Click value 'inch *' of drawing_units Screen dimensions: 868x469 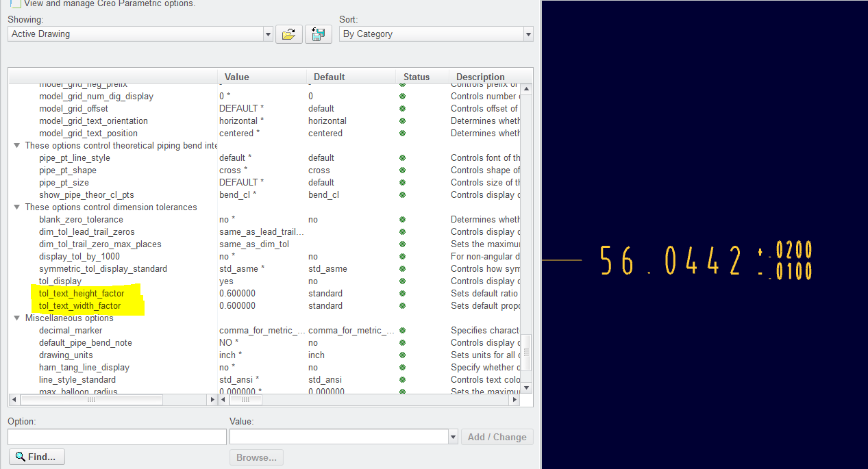pyautogui.click(x=230, y=355)
